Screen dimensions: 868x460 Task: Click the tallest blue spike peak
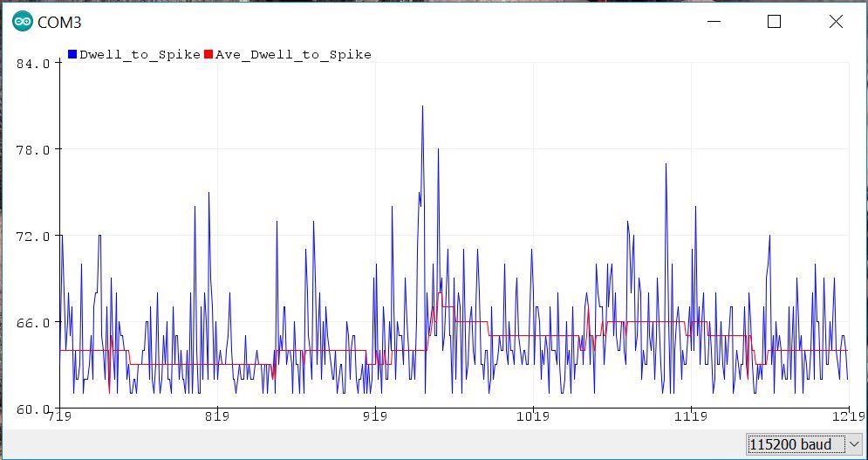click(422, 107)
